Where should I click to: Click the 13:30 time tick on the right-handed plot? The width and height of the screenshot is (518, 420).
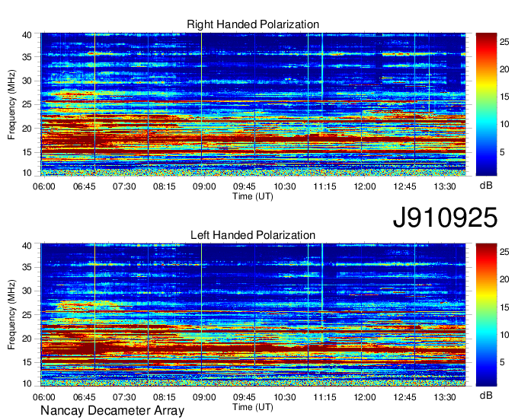pyautogui.click(x=445, y=186)
